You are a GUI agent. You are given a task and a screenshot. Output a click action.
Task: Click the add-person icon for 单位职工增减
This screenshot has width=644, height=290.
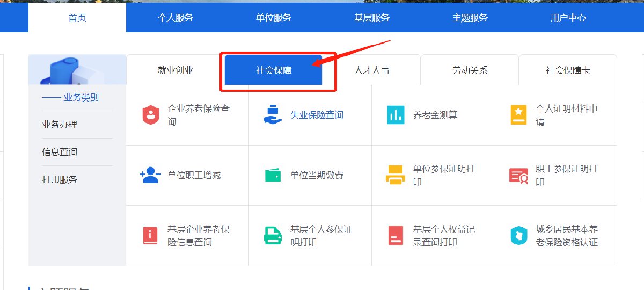coord(150,175)
